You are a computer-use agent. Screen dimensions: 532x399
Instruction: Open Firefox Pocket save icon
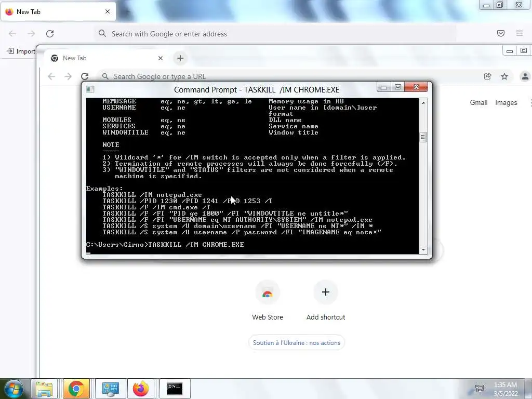click(x=501, y=33)
